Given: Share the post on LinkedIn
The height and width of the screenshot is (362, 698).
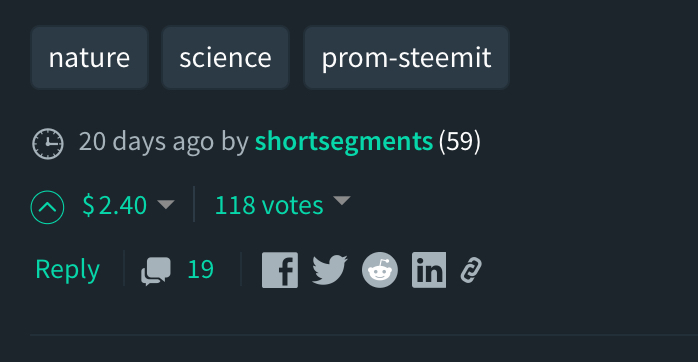Looking at the screenshot, I should coord(429,270).
